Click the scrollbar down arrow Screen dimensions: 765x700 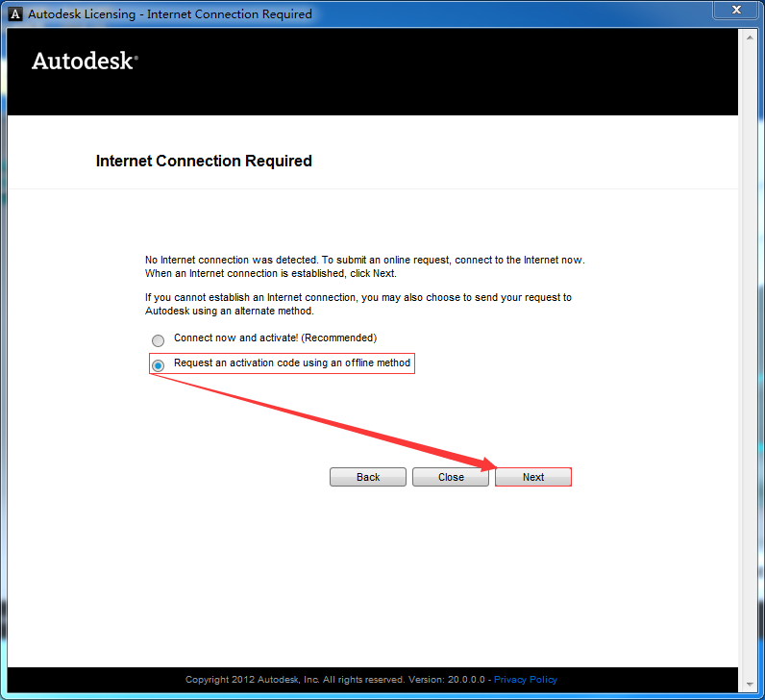pyautogui.click(x=750, y=685)
